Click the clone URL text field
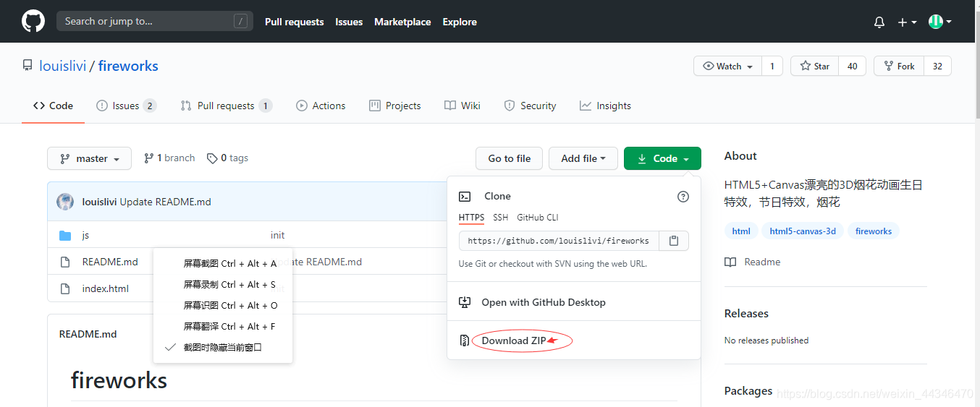 click(x=559, y=241)
